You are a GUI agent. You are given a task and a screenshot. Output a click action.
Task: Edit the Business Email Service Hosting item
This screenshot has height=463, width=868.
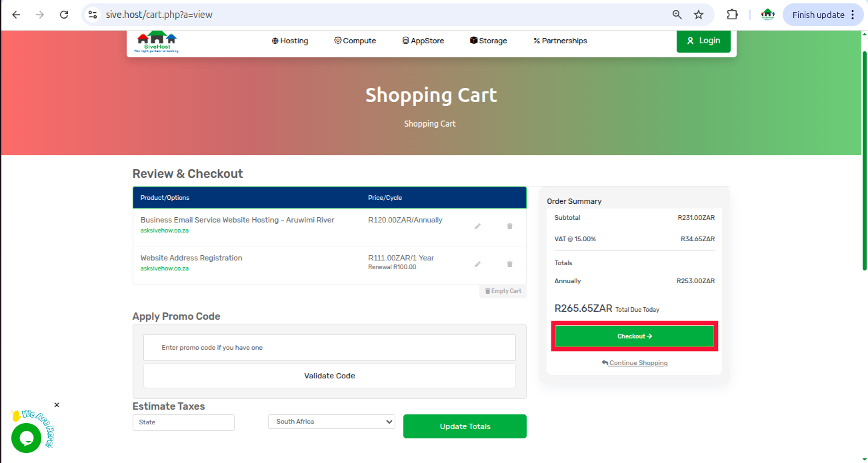pos(477,227)
